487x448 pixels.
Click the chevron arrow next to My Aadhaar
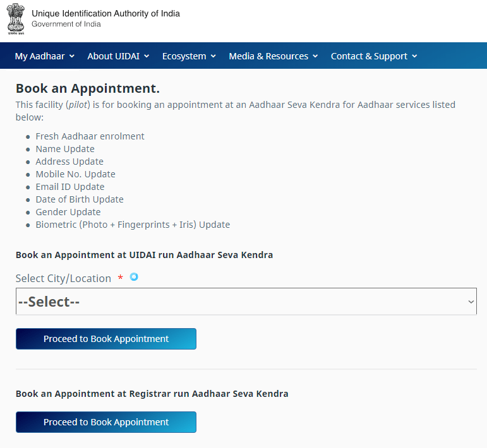(x=72, y=56)
